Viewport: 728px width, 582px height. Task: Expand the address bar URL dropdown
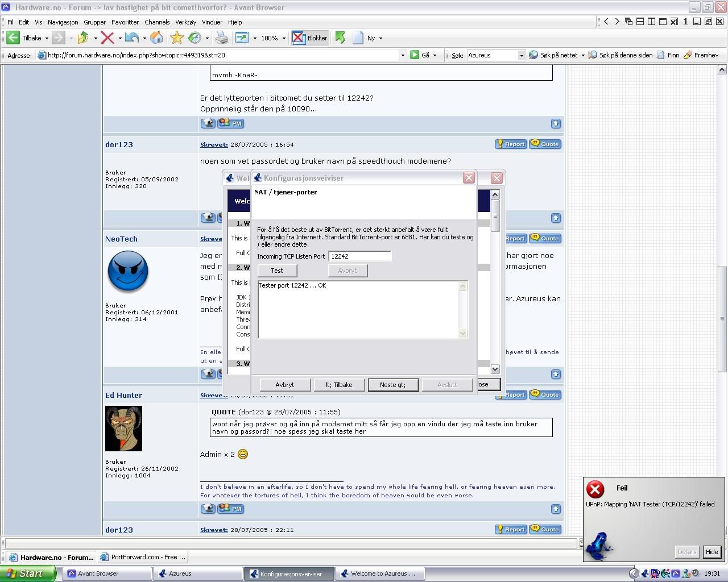[403, 55]
